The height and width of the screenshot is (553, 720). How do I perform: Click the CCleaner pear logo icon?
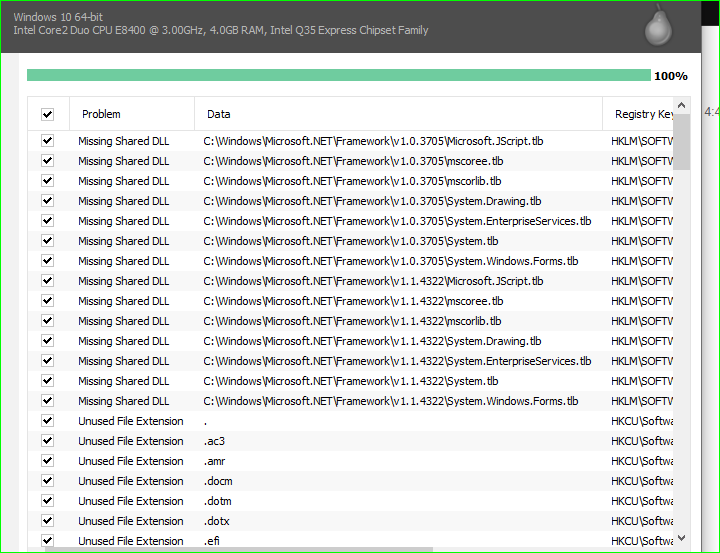[x=658, y=25]
